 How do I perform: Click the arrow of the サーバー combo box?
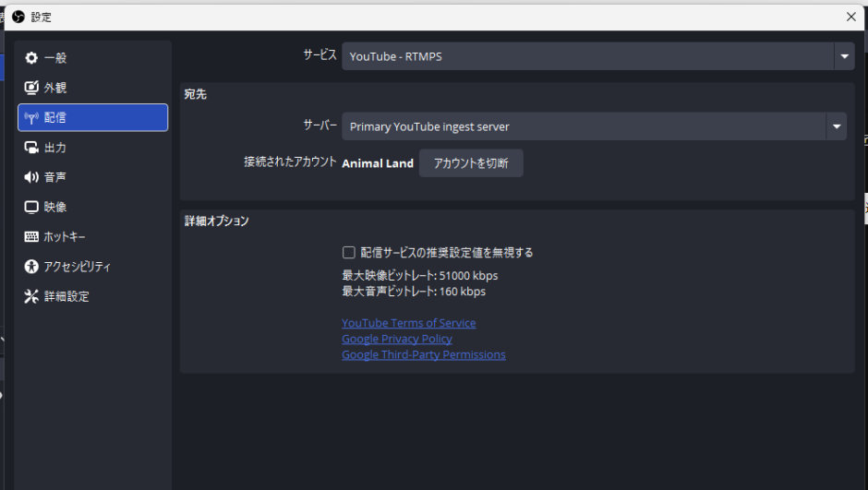coord(837,126)
